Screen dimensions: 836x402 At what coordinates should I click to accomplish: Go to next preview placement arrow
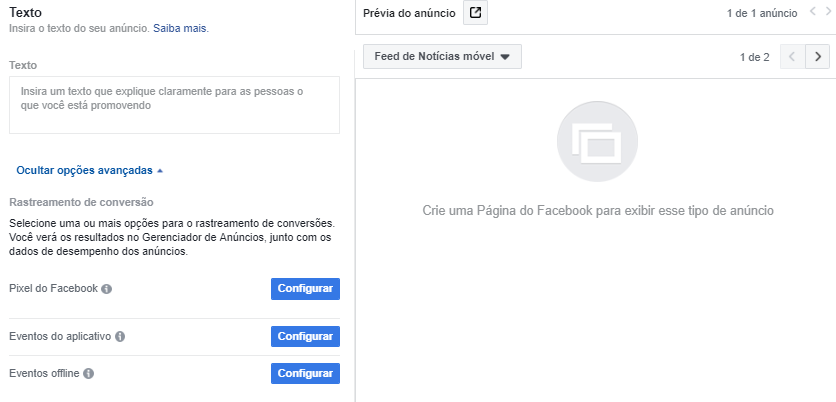[x=819, y=57]
